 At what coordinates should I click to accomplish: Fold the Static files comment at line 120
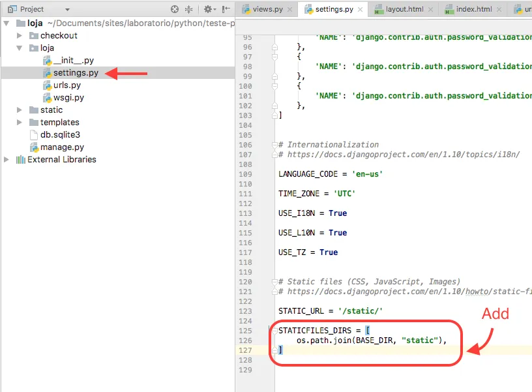275,282
